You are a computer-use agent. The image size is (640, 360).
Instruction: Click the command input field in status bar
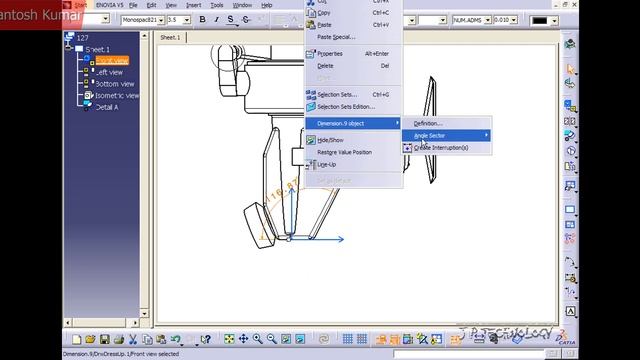point(469,353)
